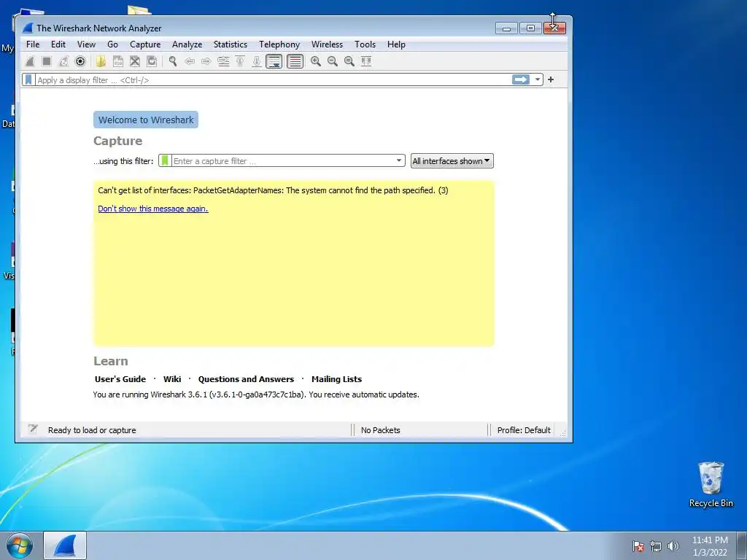Open the Go menu
This screenshot has height=560, width=747.
[x=112, y=44]
